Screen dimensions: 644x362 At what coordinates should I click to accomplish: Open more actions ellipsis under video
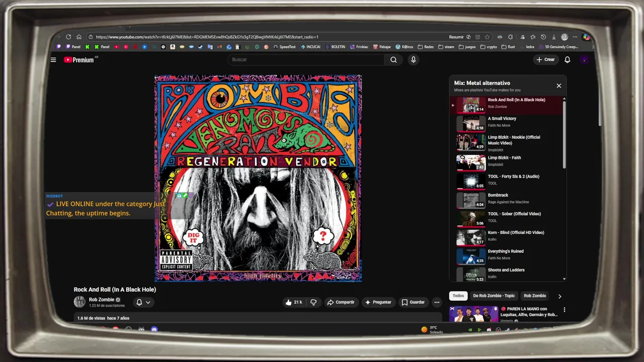pyautogui.click(x=437, y=302)
